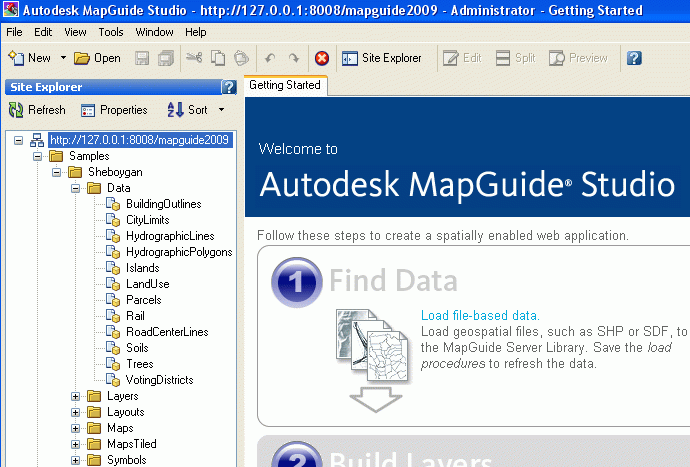Collapse the Samples folder

click(37, 156)
